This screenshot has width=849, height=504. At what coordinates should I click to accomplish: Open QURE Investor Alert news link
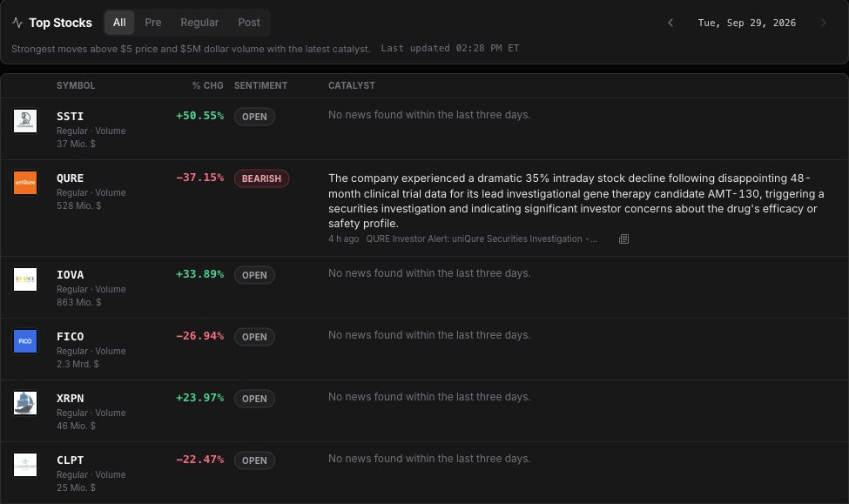(482, 239)
